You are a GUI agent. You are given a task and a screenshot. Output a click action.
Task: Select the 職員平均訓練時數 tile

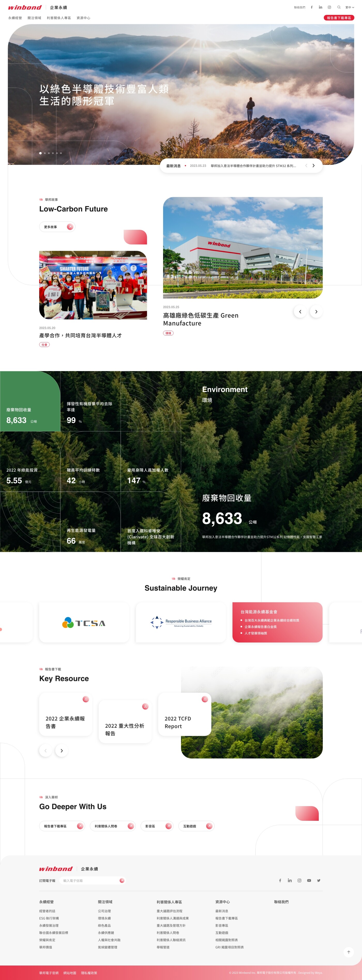(x=90, y=461)
